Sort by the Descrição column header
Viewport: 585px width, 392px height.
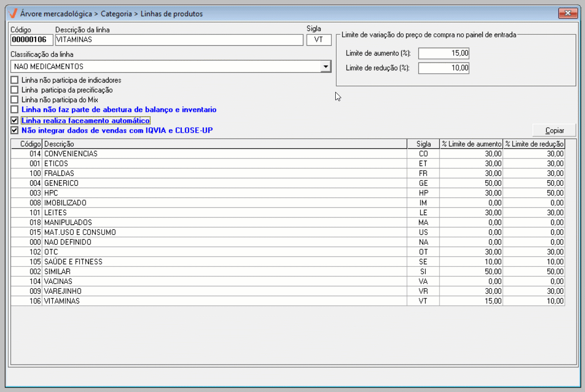pyautogui.click(x=225, y=144)
